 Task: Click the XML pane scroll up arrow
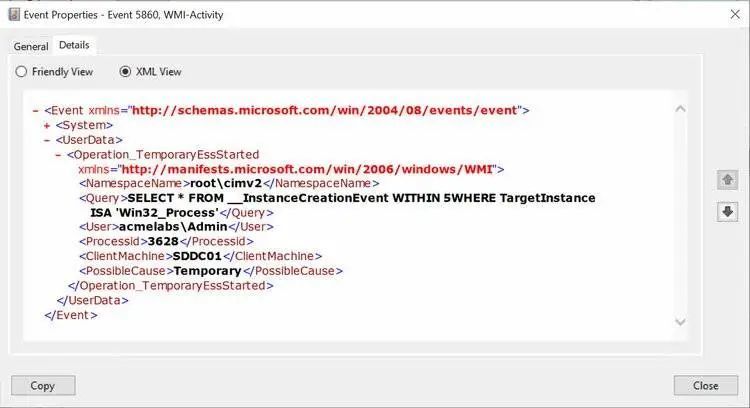680,109
